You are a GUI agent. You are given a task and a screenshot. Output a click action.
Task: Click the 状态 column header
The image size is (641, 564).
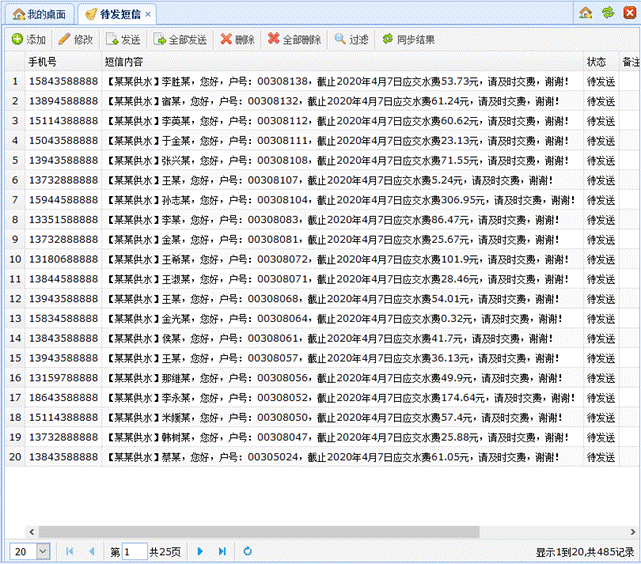tap(601, 62)
